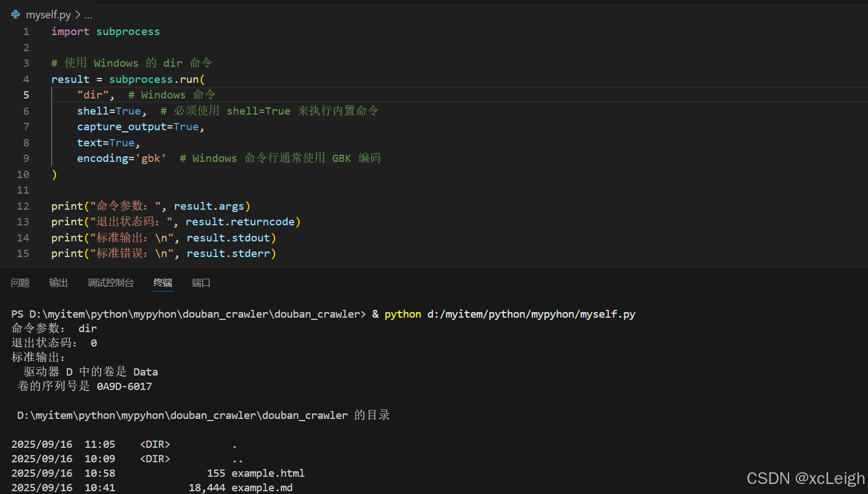
Task: Click the 'text=True' argument
Action: coord(106,143)
